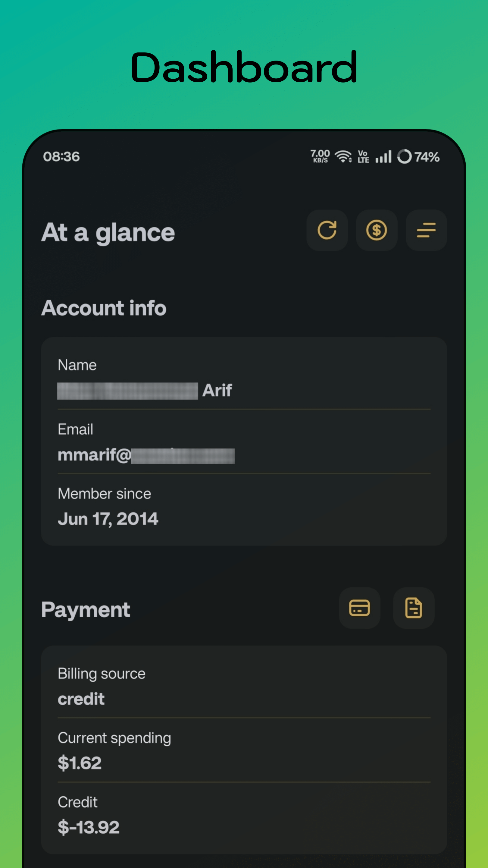The width and height of the screenshot is (488, 868).
Task: Tap the battery ring indicator
Action: point(404,157)
